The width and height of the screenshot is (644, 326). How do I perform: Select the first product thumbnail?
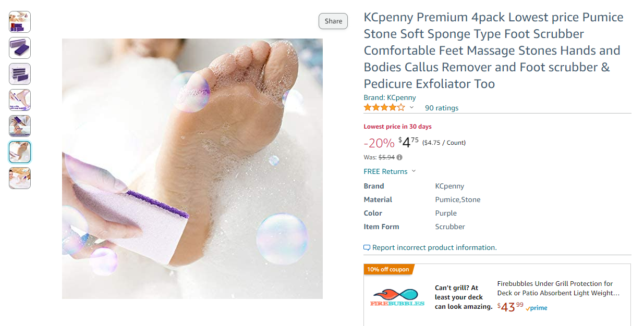[x=20, y=22]
